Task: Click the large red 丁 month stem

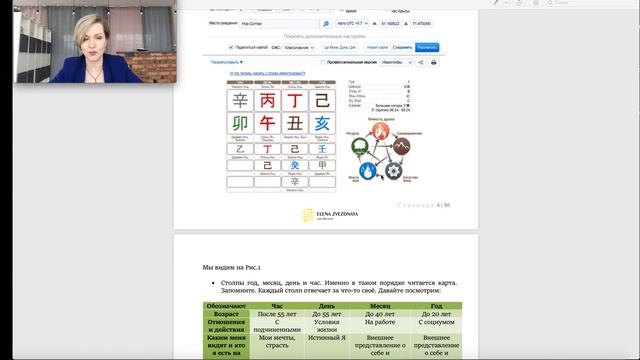Action: (x=295, y=100)
